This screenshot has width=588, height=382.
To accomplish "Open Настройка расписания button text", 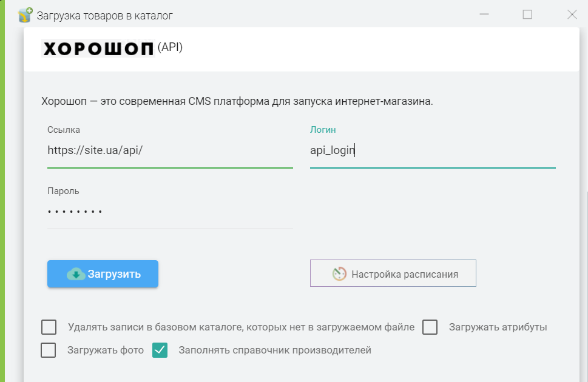I will 405,274.
